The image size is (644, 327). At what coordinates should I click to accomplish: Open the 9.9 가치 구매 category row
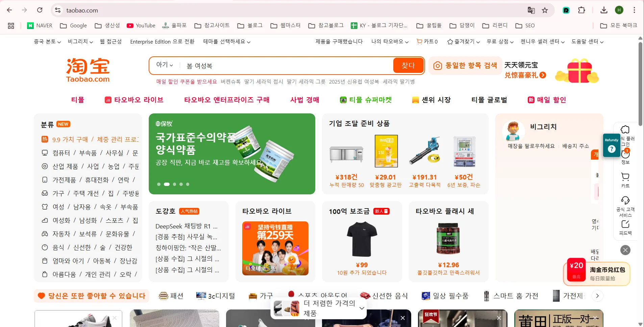pyautogui.click(x=90, y=139)
